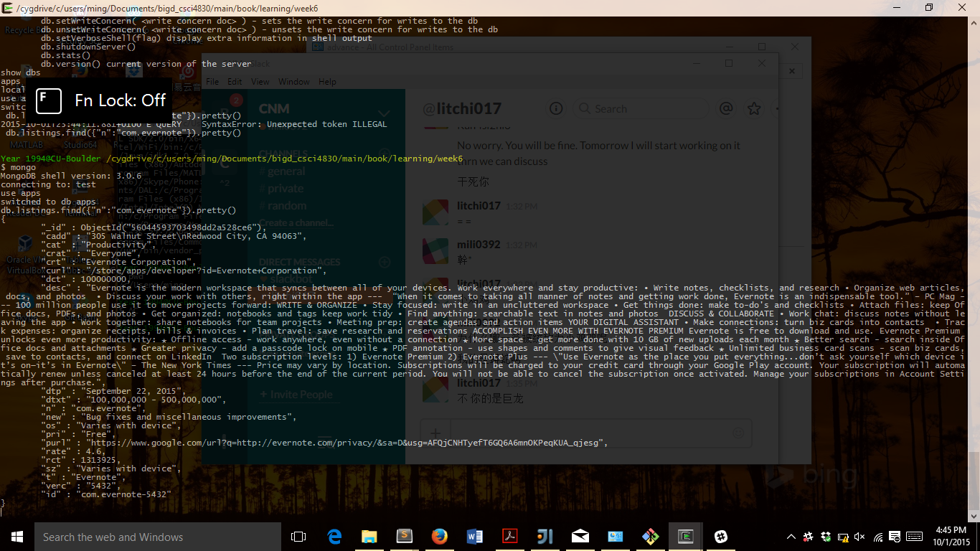Click the "dtp" : "September 22, 2015" line
Image resolution: width=980 pixels, height=551 pixels.
point(113,391)
